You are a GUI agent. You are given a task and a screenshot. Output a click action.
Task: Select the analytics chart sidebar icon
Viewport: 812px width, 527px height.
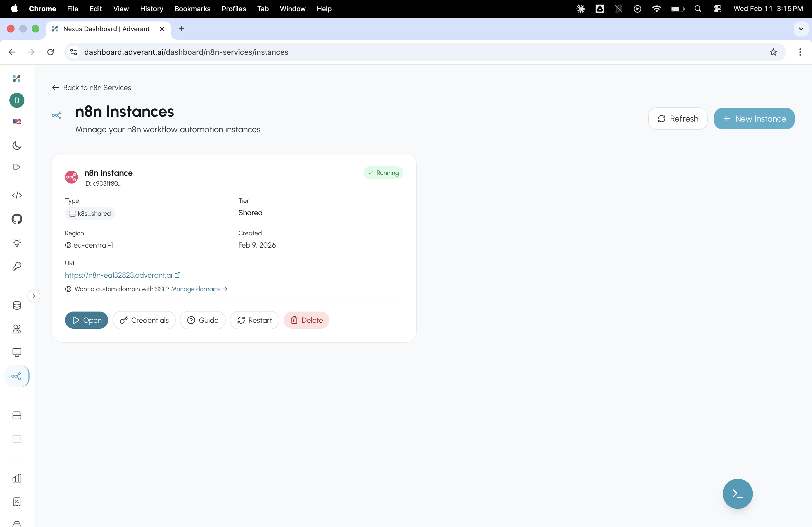(x=16, y=478)
